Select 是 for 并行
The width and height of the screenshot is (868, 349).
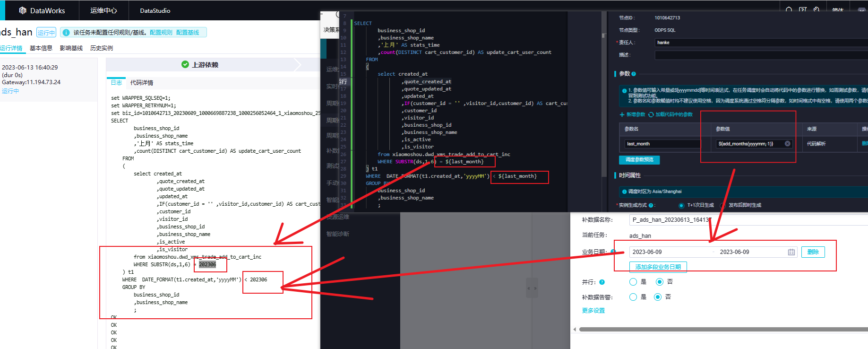(x=633, y=282)
